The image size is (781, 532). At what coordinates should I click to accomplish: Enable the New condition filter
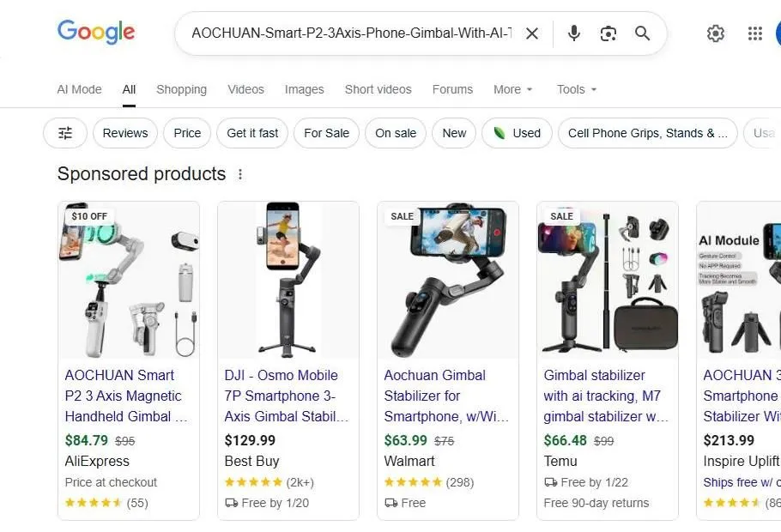click(x=453, y=133)
